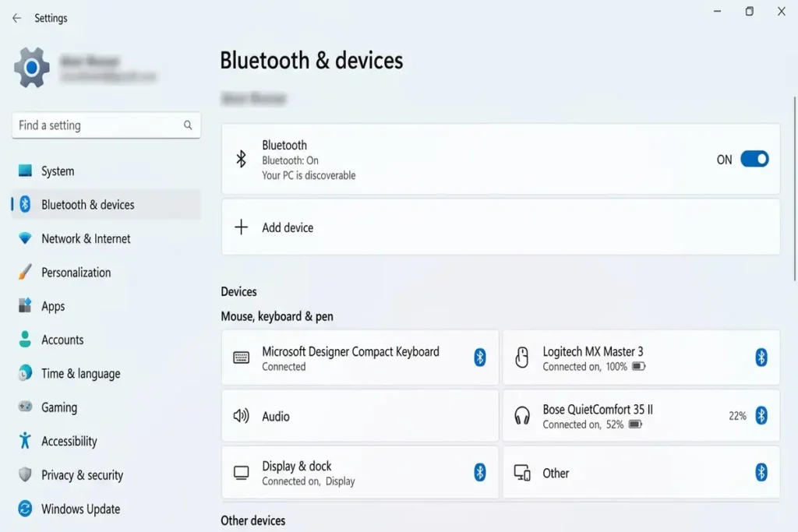Open System settings in sidebar
The image size is (798, 532).
[106, 171]
